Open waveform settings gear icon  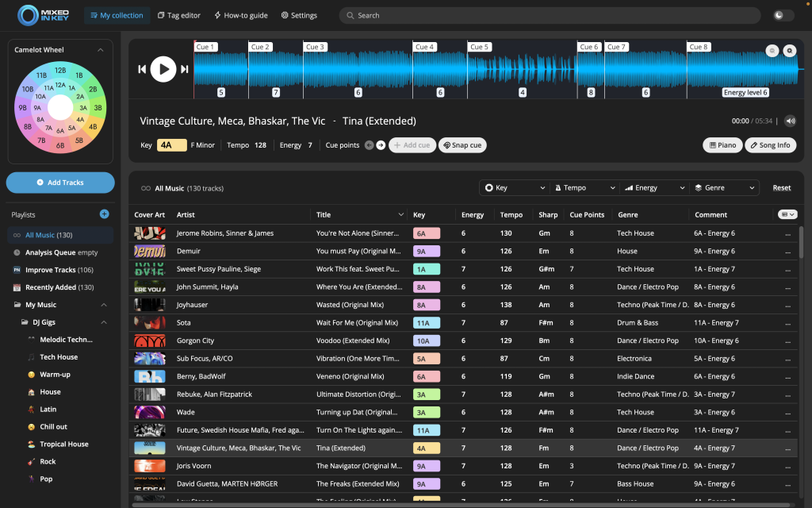pos(789,51)
